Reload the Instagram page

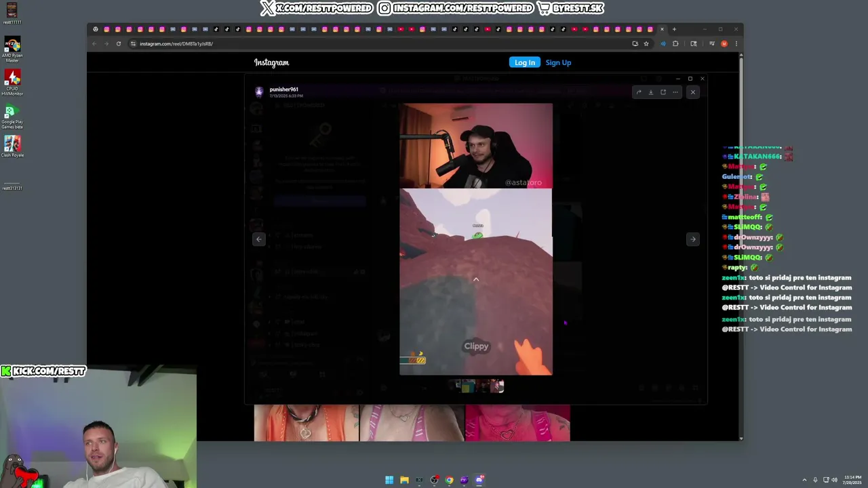click(119, 43)
